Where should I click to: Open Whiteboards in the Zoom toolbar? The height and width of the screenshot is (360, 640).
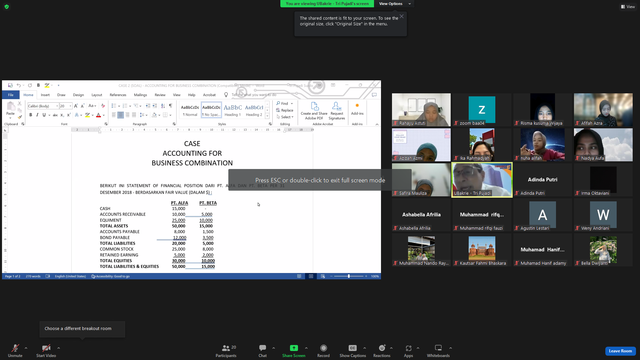click(x=438, y=350)
